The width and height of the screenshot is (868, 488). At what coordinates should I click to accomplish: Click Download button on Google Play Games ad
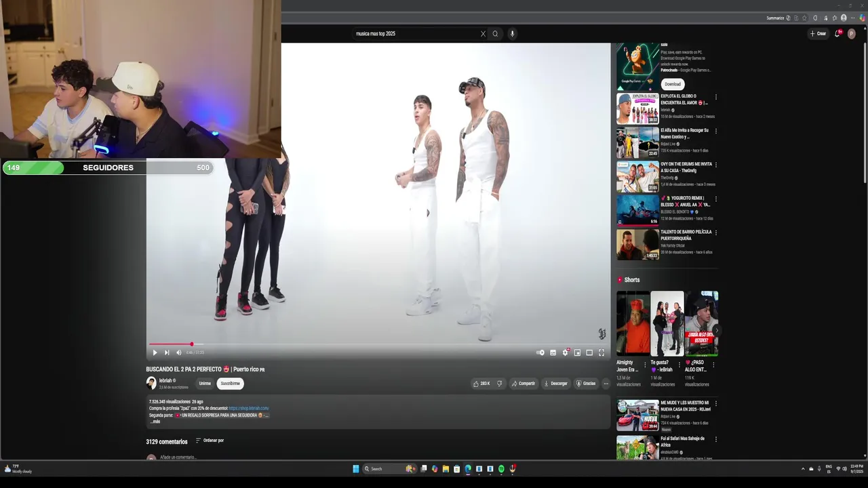pyautogui.click(x=672, y=84)
